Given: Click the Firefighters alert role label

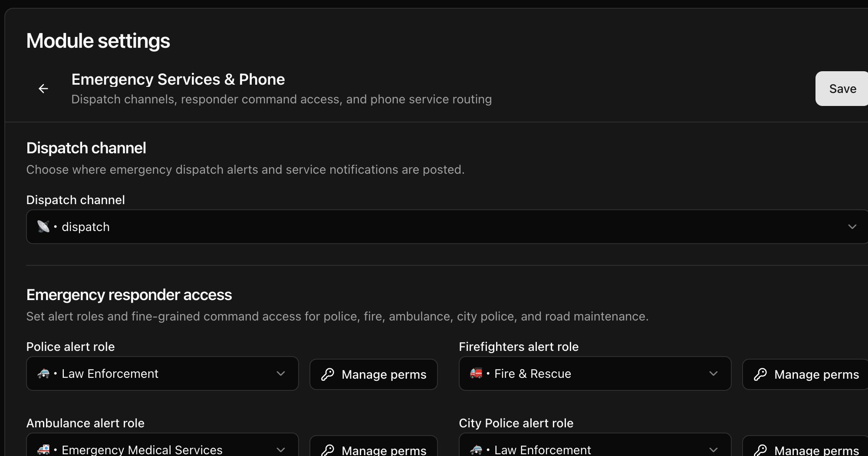Looking at the screenshot, I should pos(519,347).
